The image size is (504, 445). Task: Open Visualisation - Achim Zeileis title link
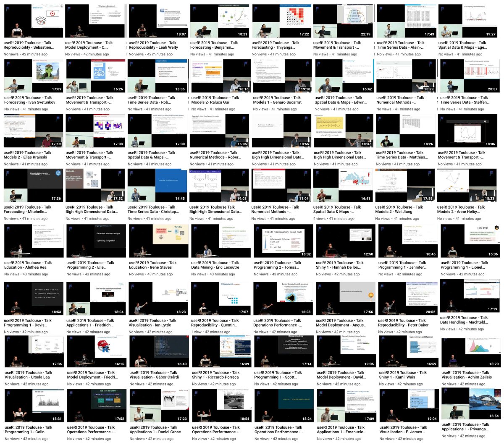click(467, 374)
